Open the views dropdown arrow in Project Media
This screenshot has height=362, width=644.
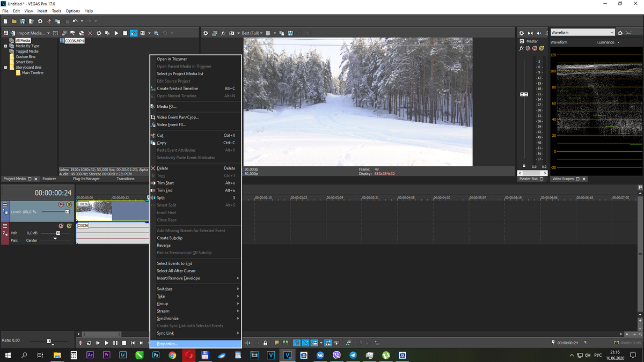click(150, 33)
